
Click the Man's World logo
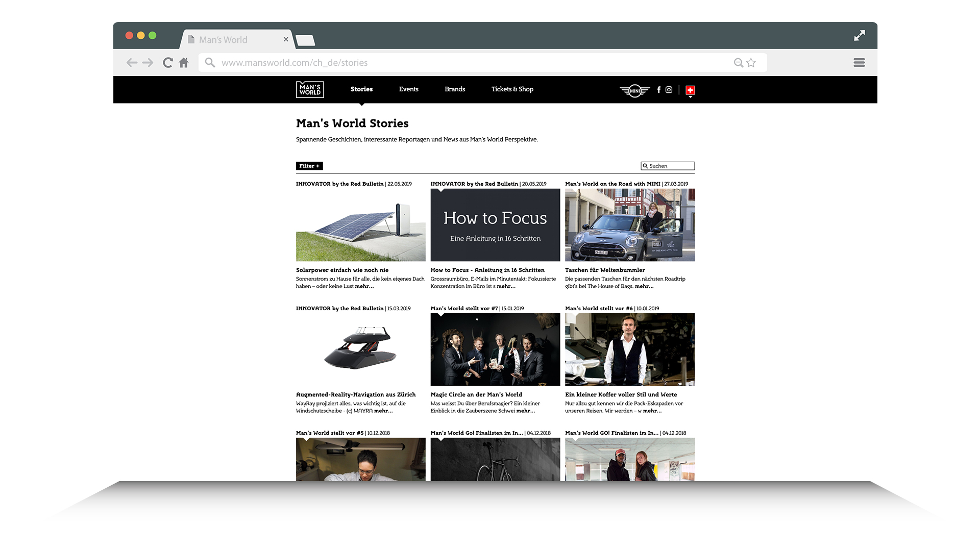[310, 90]
